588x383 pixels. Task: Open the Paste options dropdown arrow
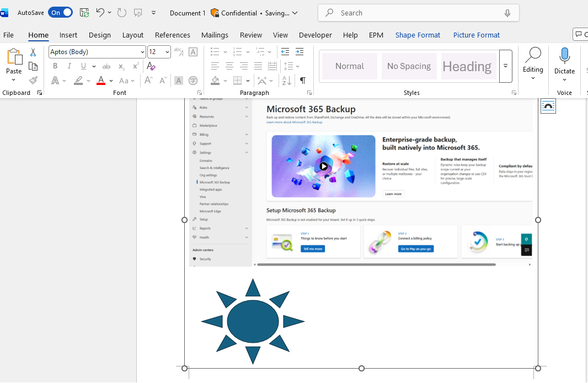point(13,79)
